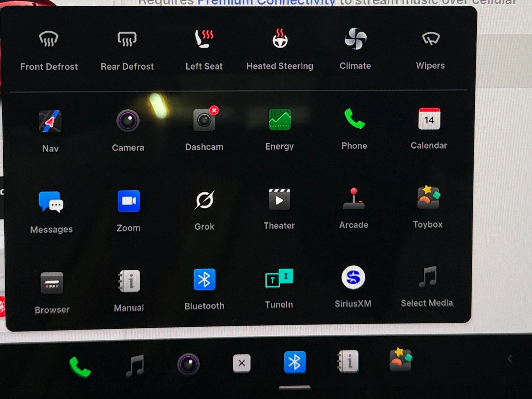
Task: Launch the Grok app
Action: coord(204,200)
